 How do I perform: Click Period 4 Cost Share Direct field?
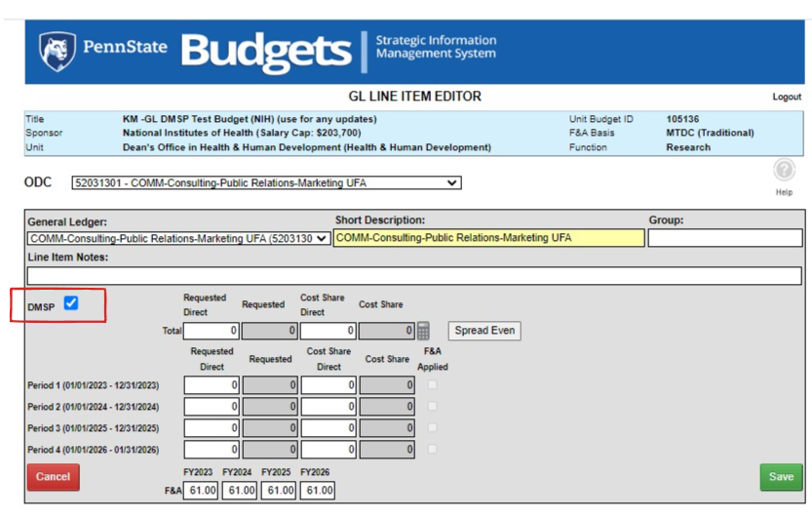[329, 449]
